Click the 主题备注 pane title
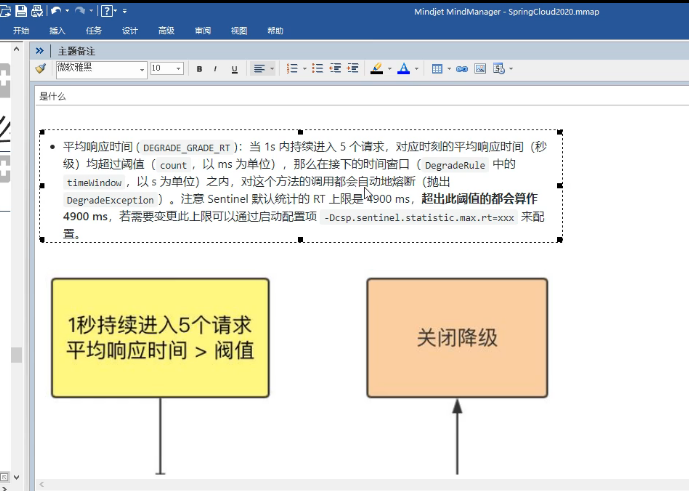The width and height of the screenshot is (689, 491). (76, 51)
